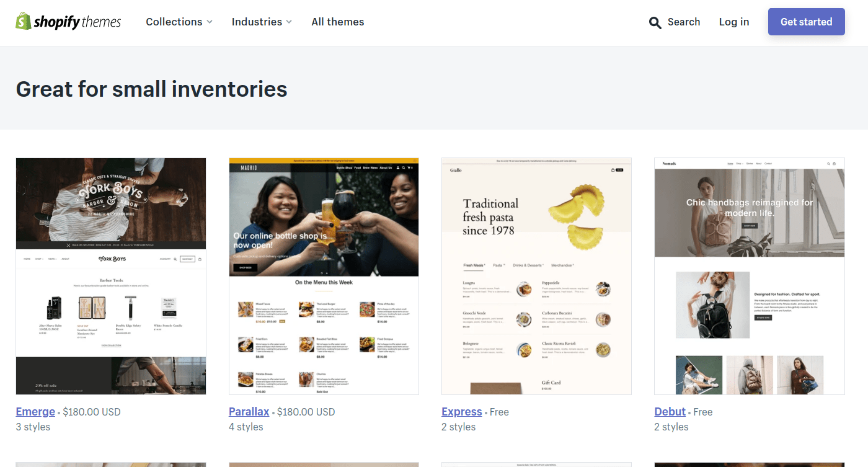Viewport: 868px width, 467px height.
Task: Click the Log in link
Action: [733, 22]
